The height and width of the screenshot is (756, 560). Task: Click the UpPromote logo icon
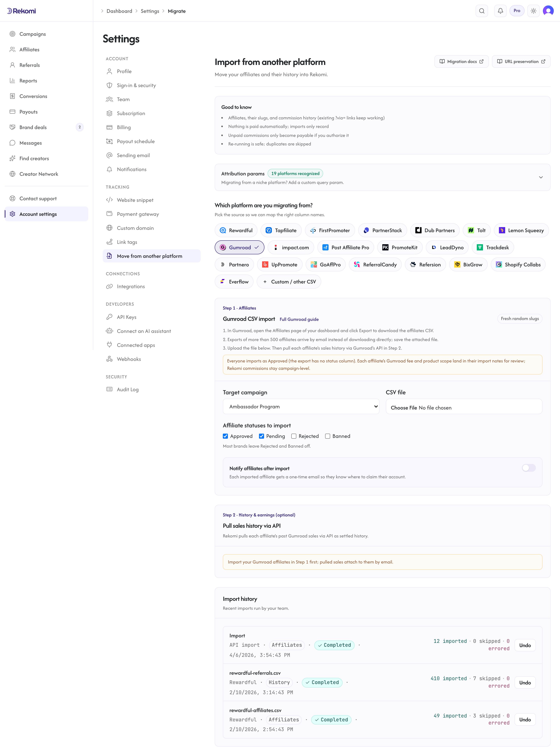(265, 264)
